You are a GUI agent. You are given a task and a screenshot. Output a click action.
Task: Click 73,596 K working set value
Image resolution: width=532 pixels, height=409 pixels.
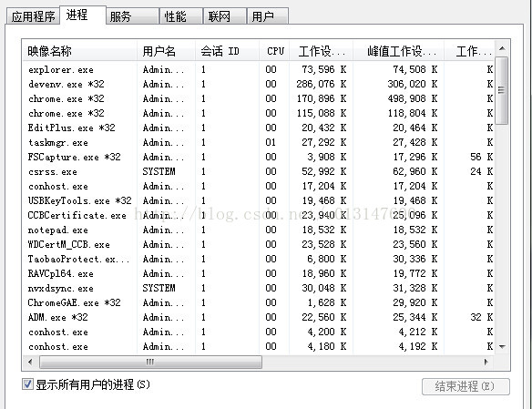point(324,69)
